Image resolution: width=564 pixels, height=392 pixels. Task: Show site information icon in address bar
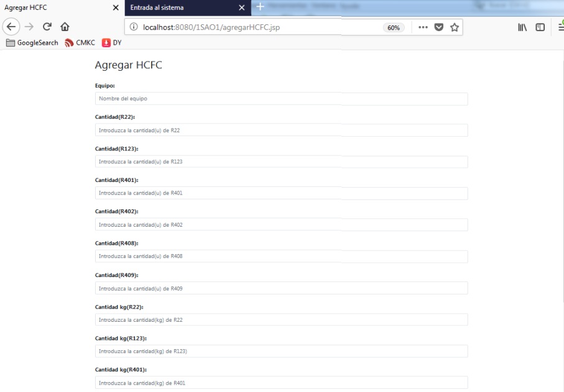coord(134,27)
